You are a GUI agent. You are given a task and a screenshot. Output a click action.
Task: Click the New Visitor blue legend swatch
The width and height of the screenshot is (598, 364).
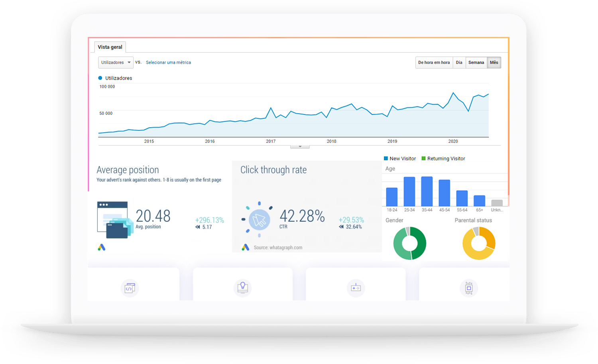(x=386, y=159)
